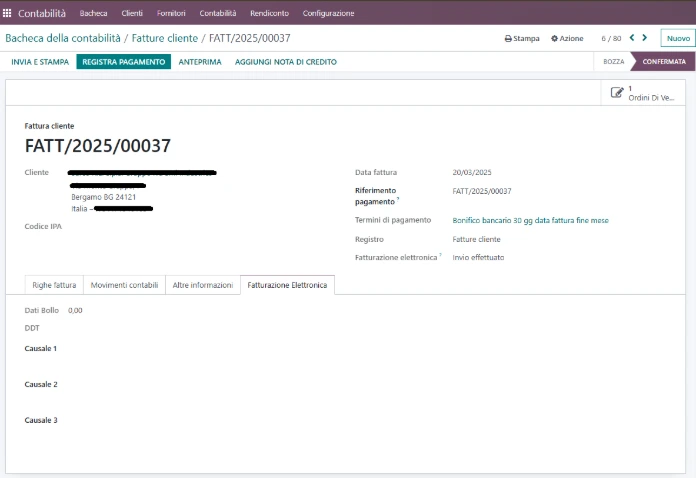Open Bonifico bancario payment terms link
The image size is (696, 478).
tap(530, 220)
